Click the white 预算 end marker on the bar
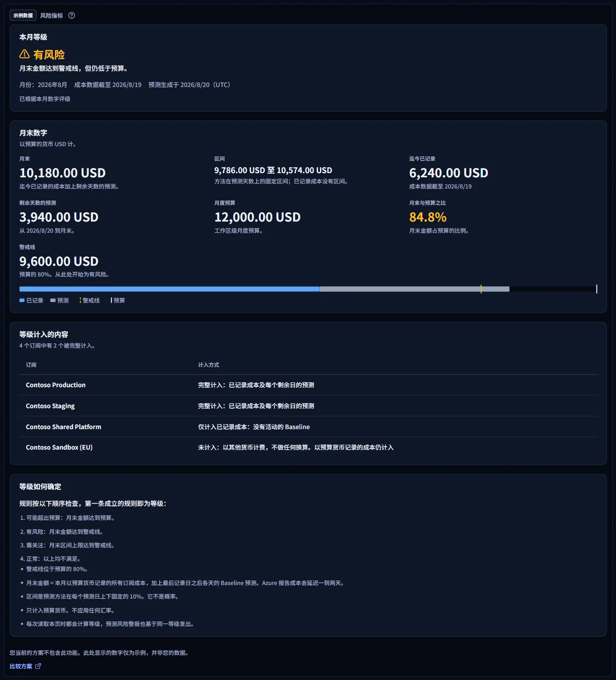The image size is (616, 680). tap(596, 289)
